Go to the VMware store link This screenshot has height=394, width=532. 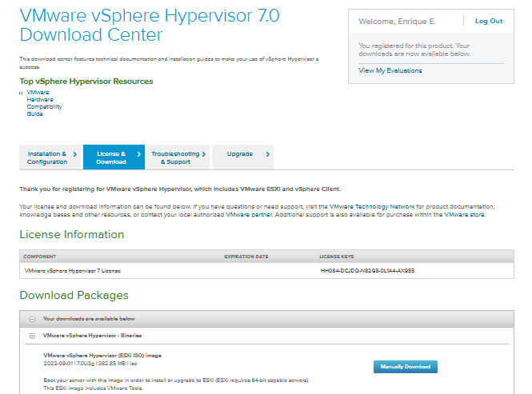tap(465, 215)
